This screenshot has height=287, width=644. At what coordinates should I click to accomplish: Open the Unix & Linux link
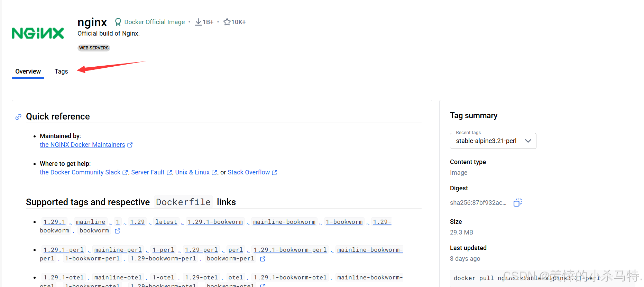point(192,172)
